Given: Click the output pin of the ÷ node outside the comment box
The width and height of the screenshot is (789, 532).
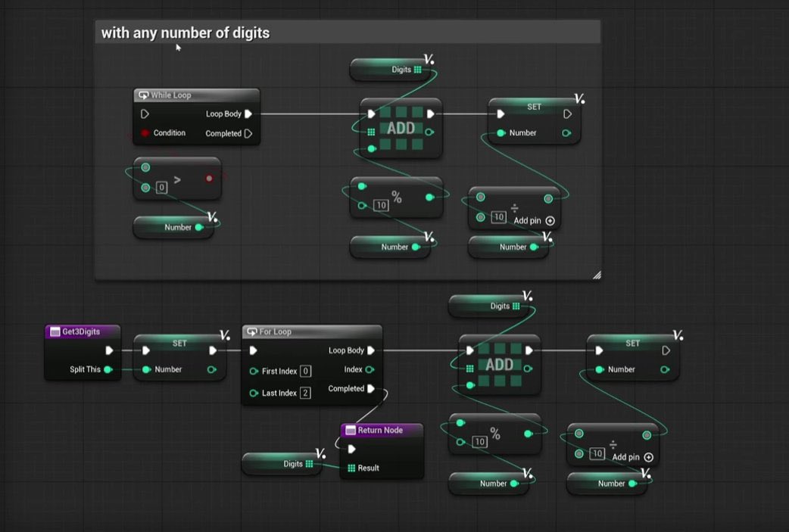Looking at the screenshot, I should pyautogui.click(x=647, y=435).
